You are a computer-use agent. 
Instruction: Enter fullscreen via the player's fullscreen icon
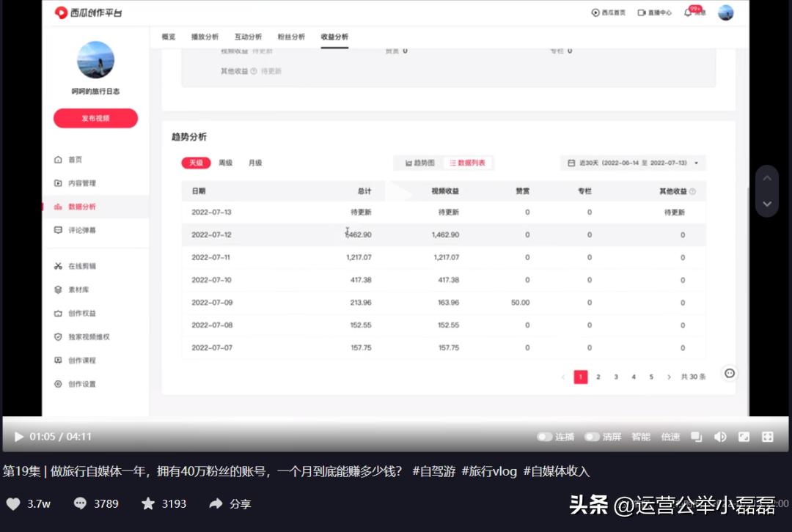[767, 436]
